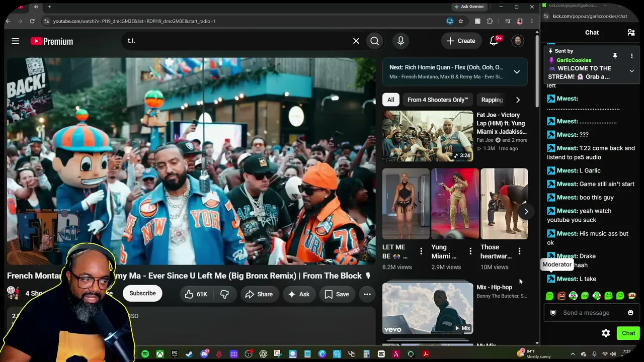Open chat identity shield icon
Viewport: 644px width, 362px height.
(x=553, y=313)
